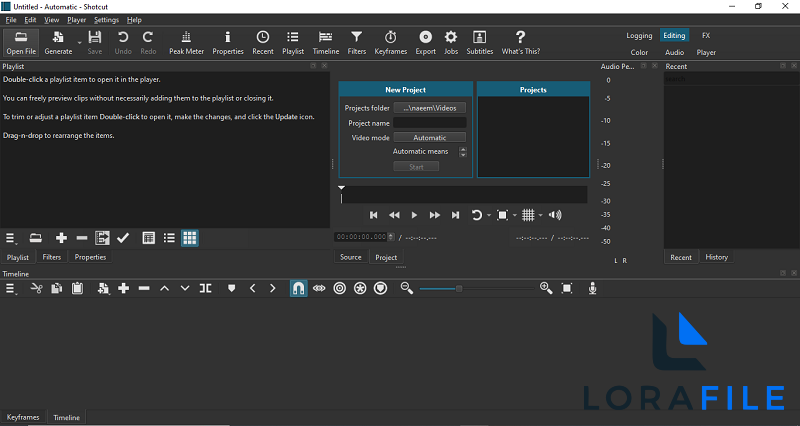The height and width of the screenshot is (426, 800).
Task: Open the Help menu
Action: point(134,20)
